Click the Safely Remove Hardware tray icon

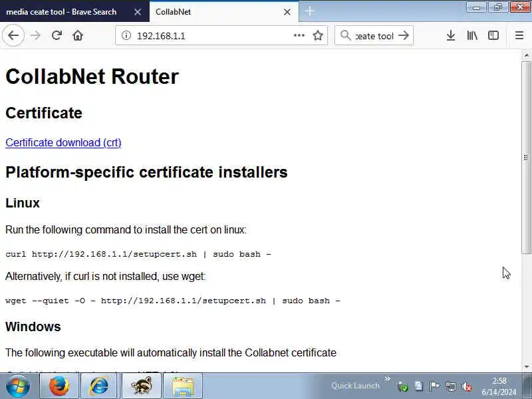(x=403, y=386)
